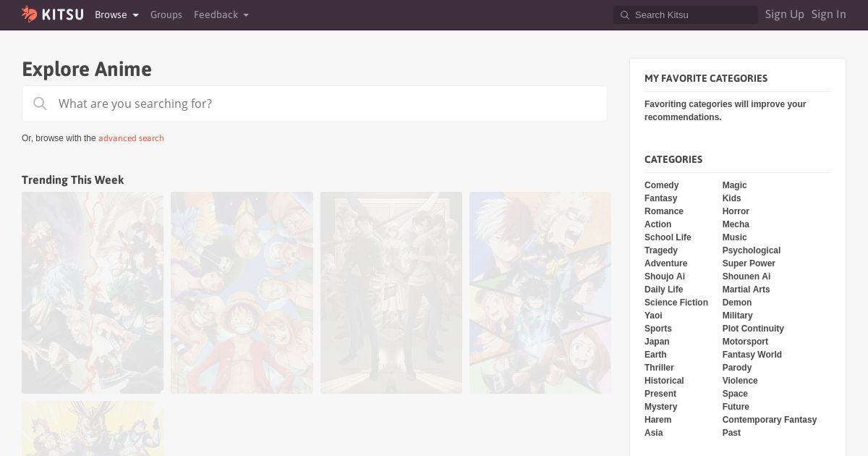868x456 pixels.
Task: Select the Parody category
Action: pos(736,368)
